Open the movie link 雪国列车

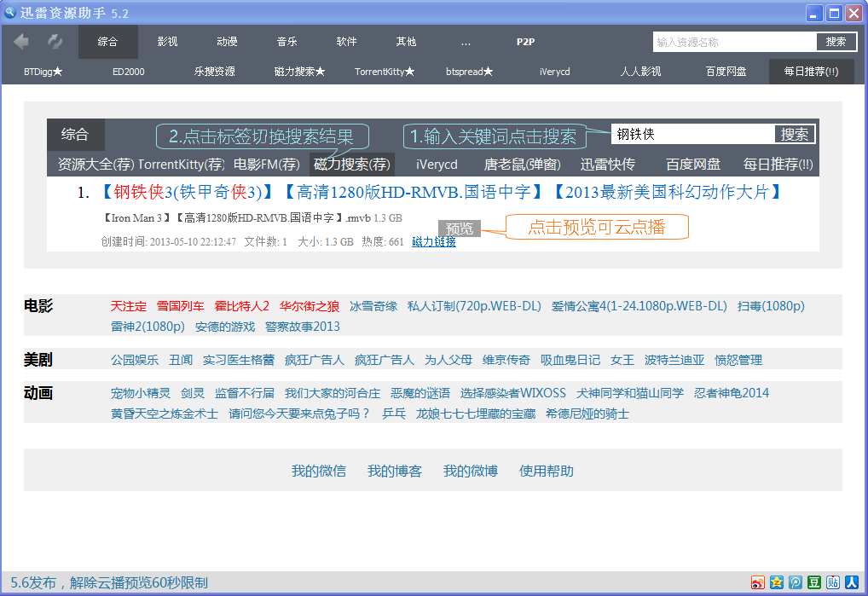tap(181, 306)
